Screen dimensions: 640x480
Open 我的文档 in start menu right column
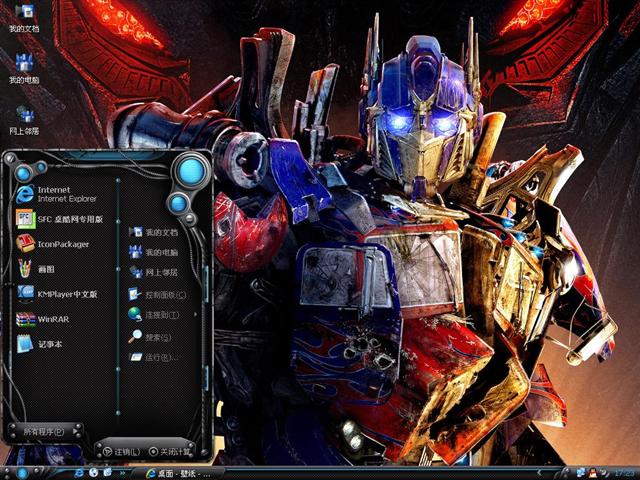pyautogui.click(x=155, y=232)
